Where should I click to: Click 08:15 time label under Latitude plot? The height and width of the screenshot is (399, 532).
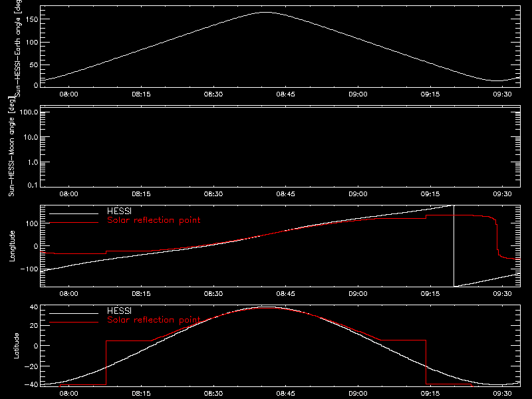[141, 394]
